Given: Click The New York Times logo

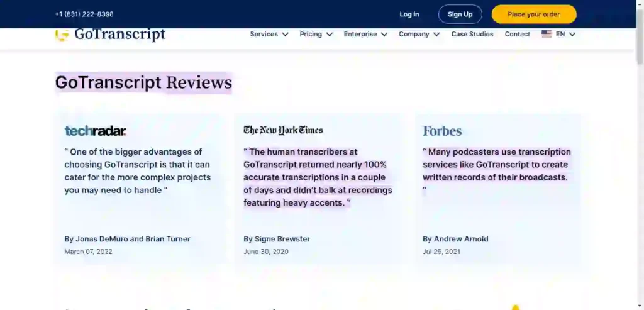Looking at the screenshot, I should pyautogui.click(x=283, y=130).
